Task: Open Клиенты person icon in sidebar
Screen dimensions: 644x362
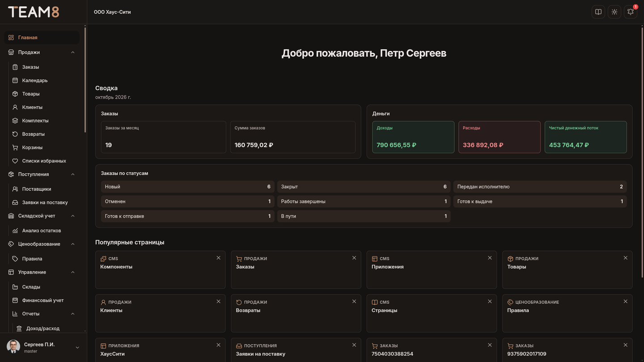Action: pyautogui.click(x=15, y=107)
